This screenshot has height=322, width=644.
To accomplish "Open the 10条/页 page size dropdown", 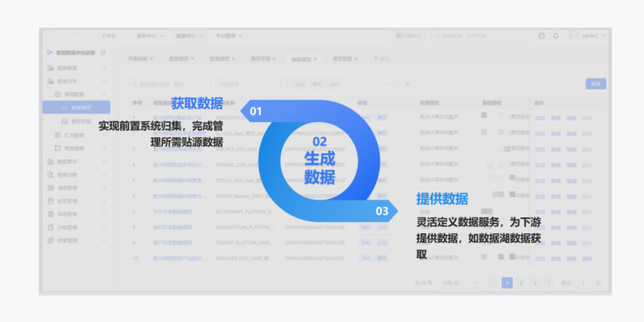I will 460,283.
